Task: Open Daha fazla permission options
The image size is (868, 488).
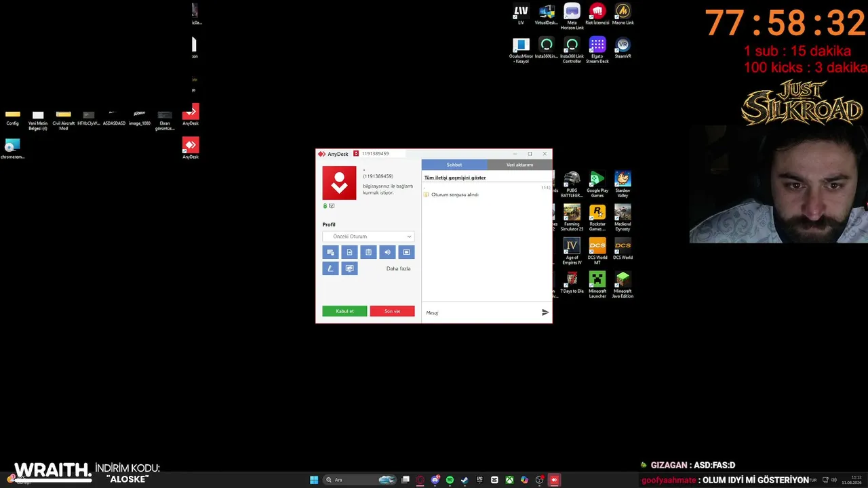Action: point(398,268)
